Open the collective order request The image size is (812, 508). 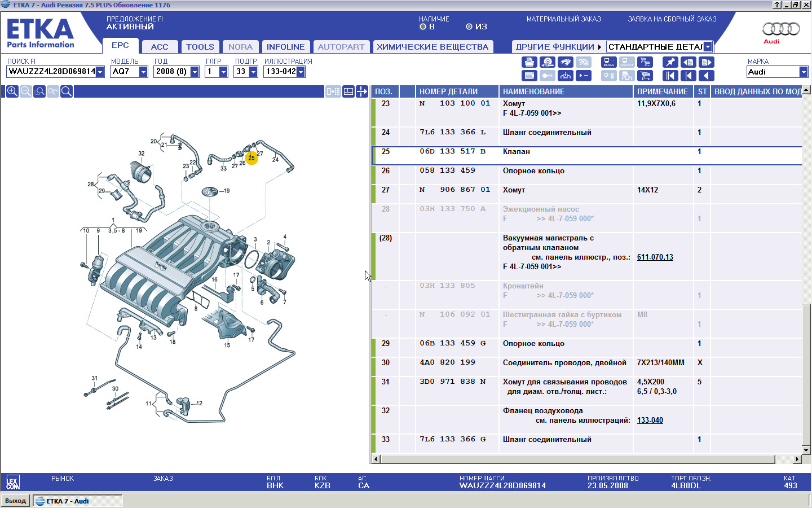[x=672, y=19]
